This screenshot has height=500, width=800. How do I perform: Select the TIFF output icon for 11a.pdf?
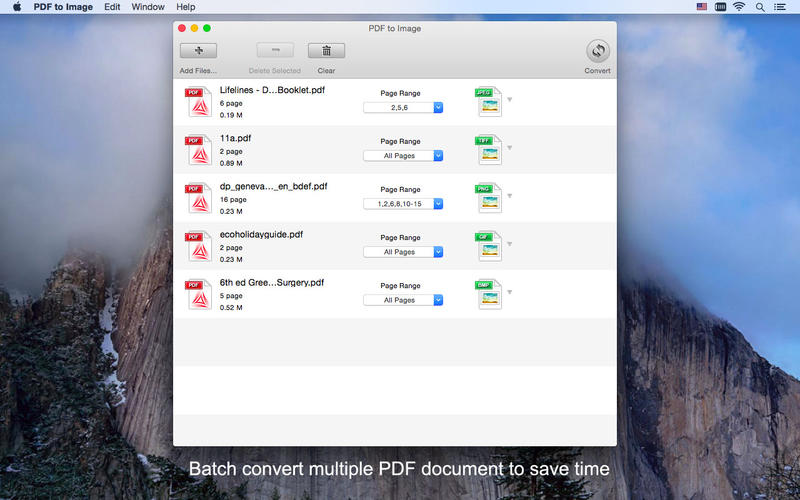489,150
